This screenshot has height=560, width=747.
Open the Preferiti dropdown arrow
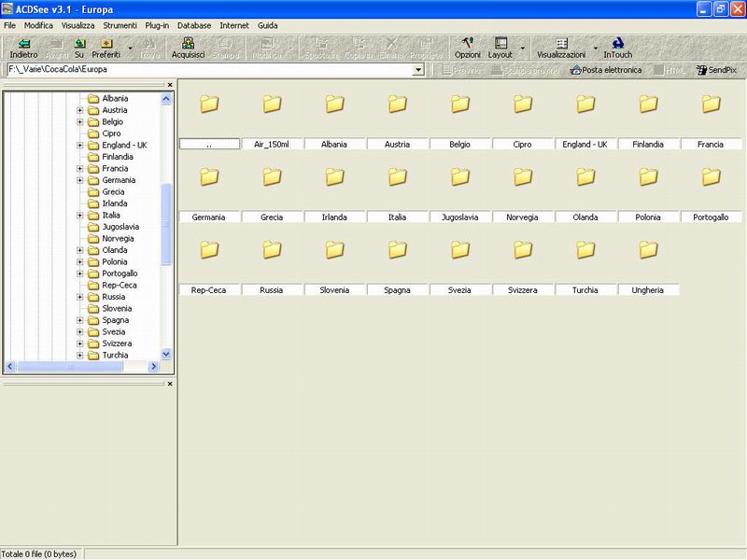pos(130,49)
